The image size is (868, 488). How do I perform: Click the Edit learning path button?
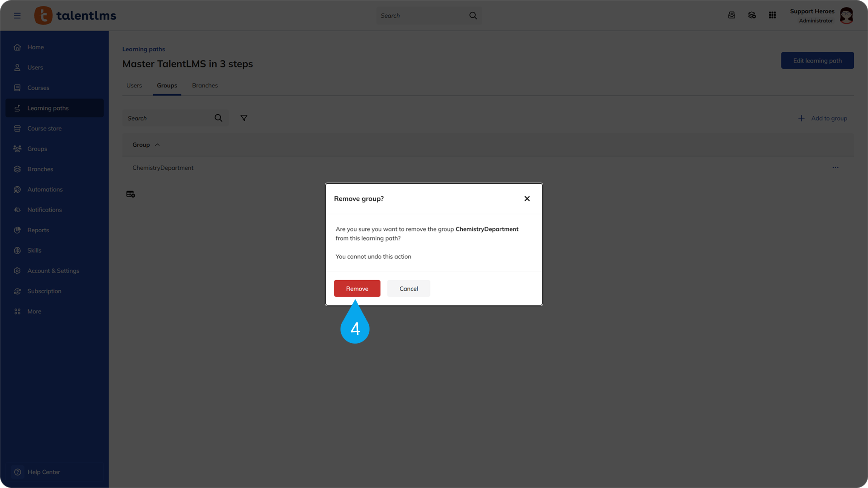point(817,60)
